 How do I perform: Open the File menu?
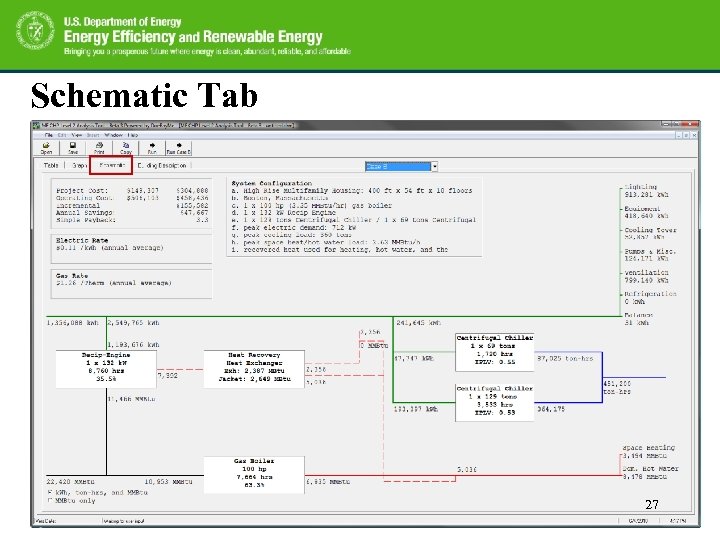(x=49, y=135)
